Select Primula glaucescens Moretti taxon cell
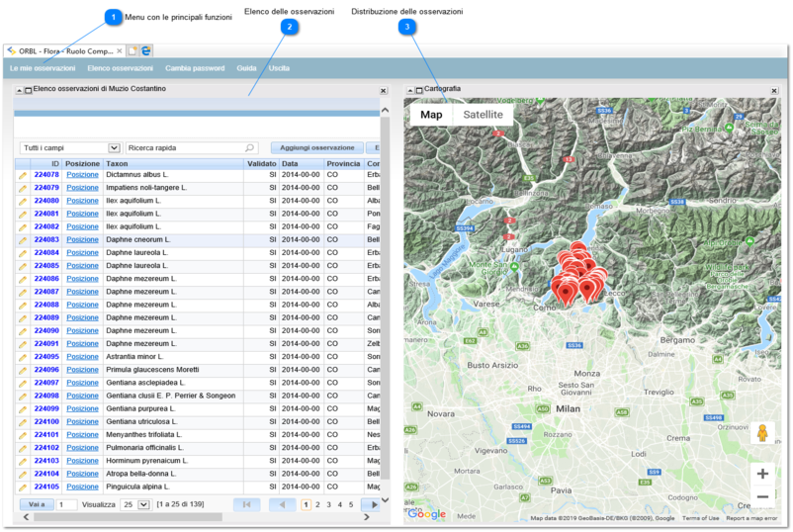Viewport: 793px width, 532px height. pyautogui.click(x=173, y=370)
